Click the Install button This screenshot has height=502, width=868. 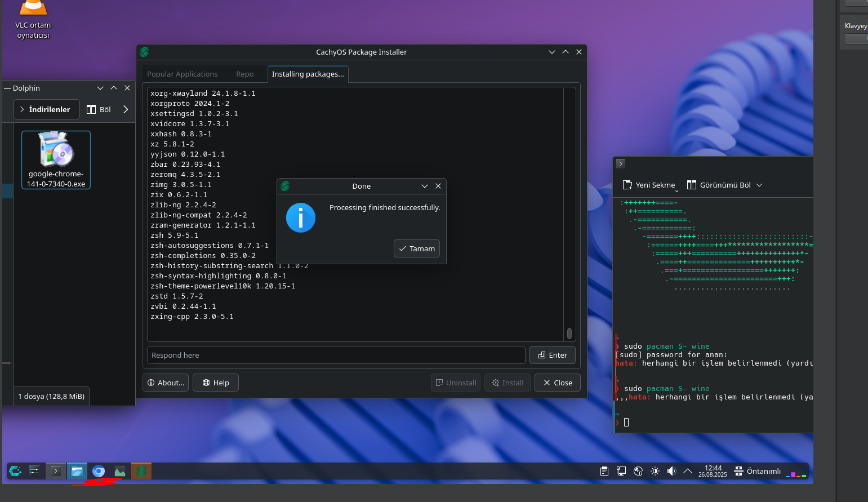[508, 383]
